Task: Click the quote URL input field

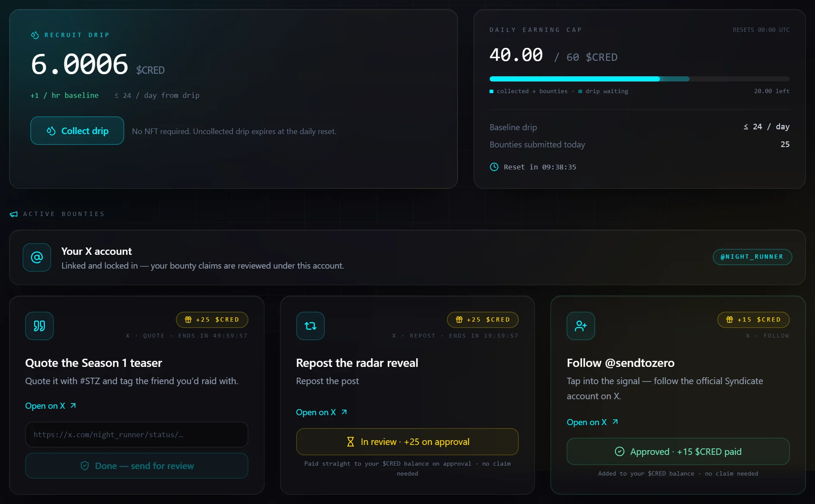Action: tap(137, 435)
